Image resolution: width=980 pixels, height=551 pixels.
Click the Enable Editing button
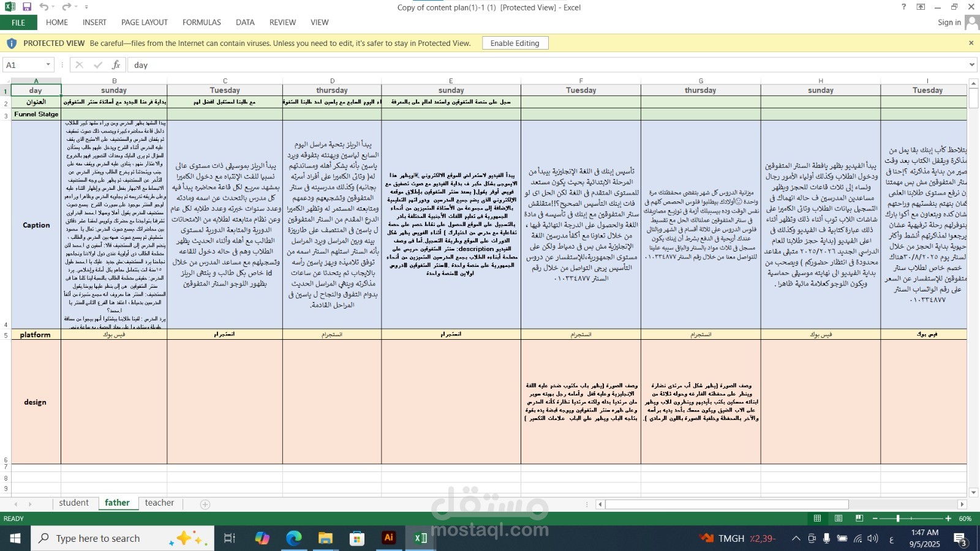pyautogui.click(x=515, y=43)
